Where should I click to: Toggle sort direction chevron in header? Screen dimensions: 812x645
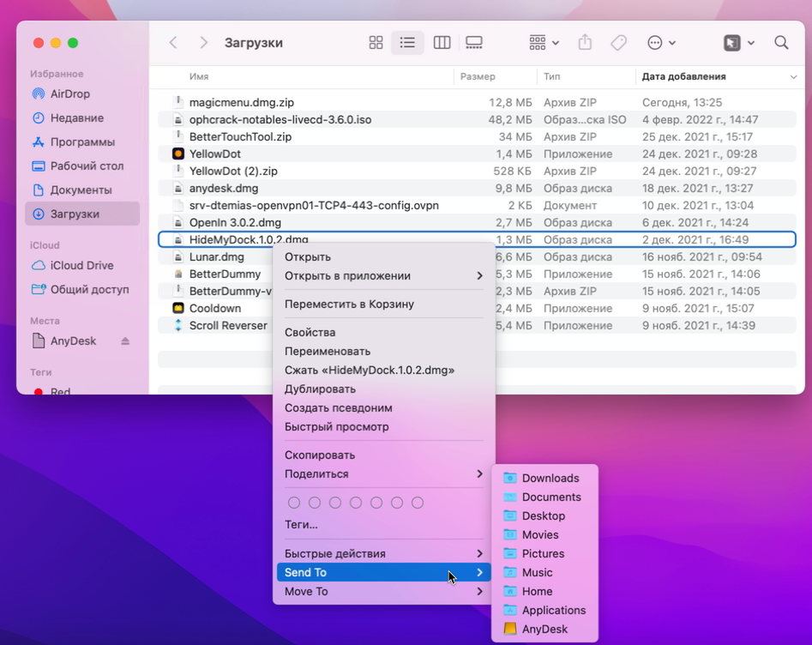793,76
